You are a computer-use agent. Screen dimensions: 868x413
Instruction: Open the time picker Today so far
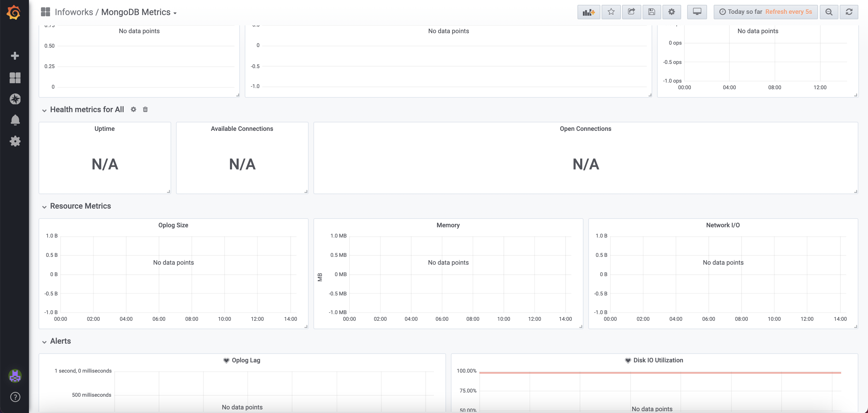[x=765, y=12]
